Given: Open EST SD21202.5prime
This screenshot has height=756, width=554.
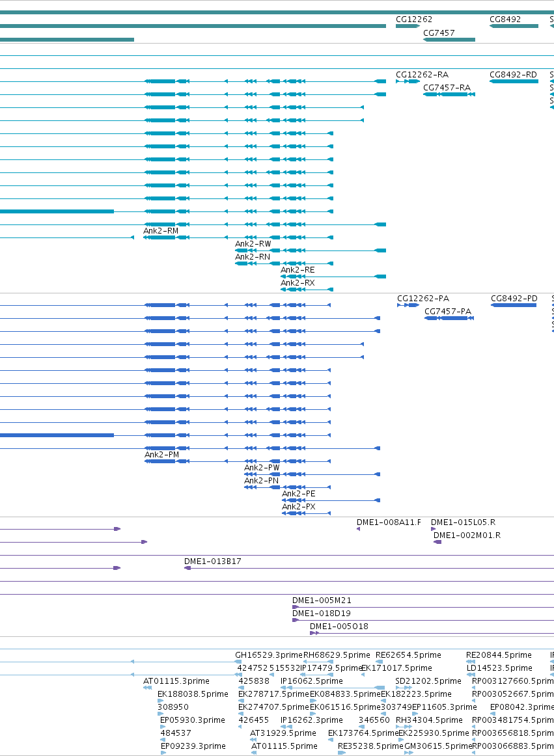Looking at the screenshot, I should (428, 681).
